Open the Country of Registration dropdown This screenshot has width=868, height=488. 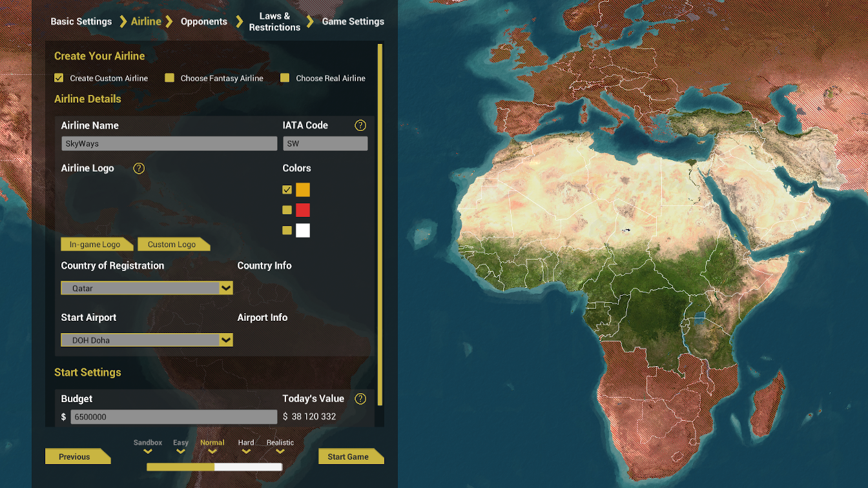click(x=225, y=288)
